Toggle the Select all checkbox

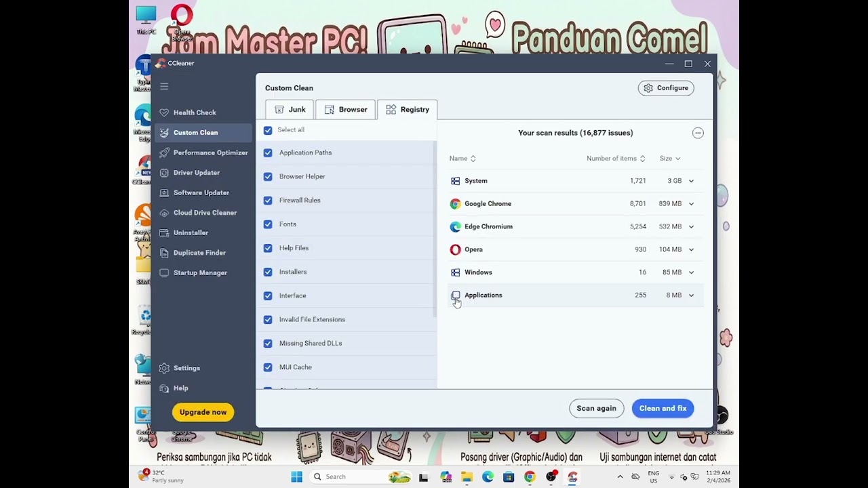(268, 130)
